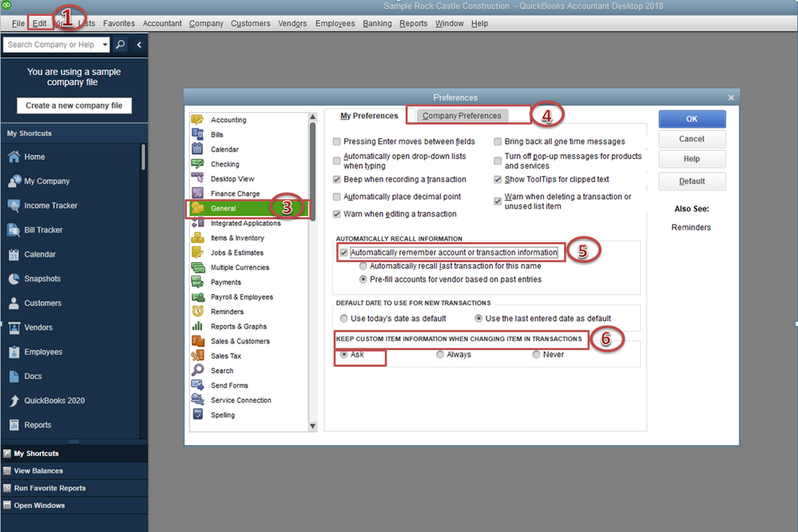This screenshot has height=532, width=798.
Task: Open the Search Company or Help dropdown arrow
Action: tap(105, 45)
